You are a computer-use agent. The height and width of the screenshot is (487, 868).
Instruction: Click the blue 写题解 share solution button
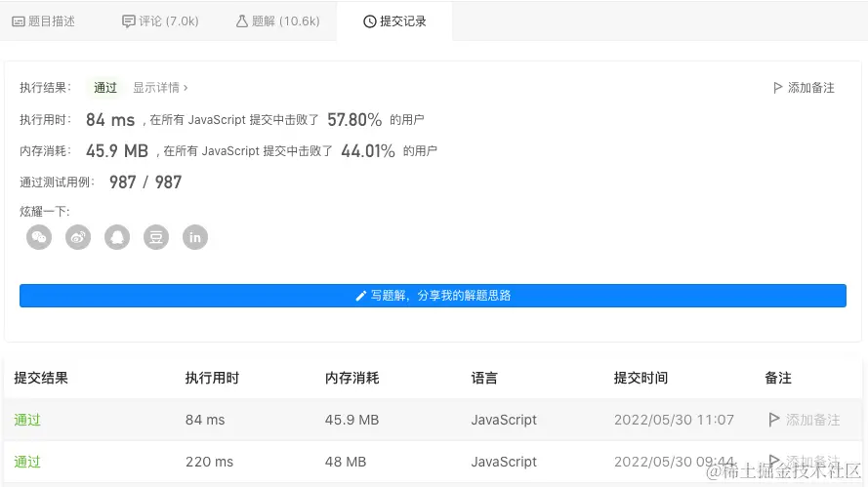[x=433, y=296]
